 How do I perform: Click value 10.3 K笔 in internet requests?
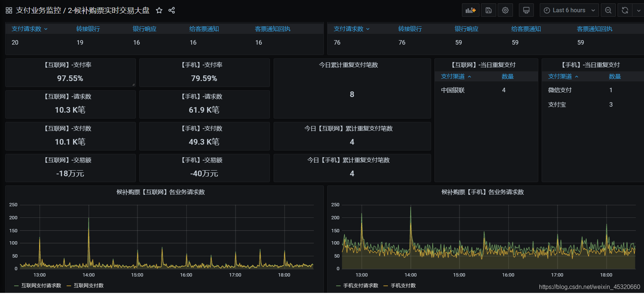[70, 110]
